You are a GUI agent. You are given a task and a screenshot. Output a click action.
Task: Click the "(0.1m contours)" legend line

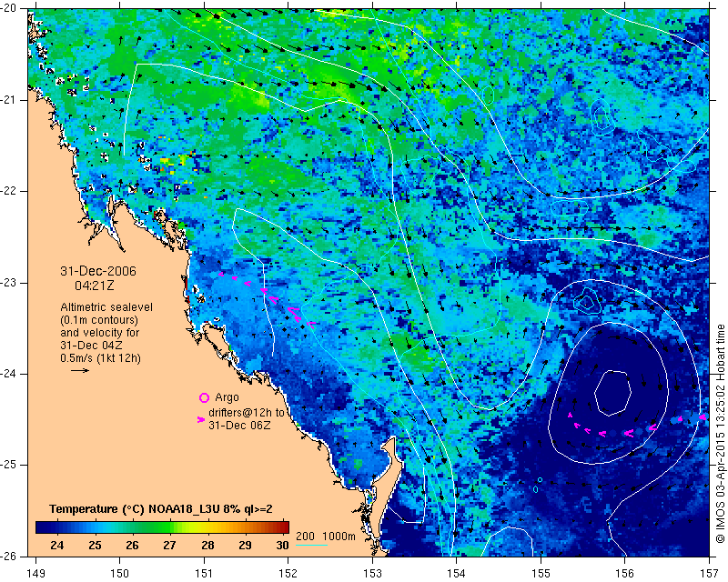point(99,320)
